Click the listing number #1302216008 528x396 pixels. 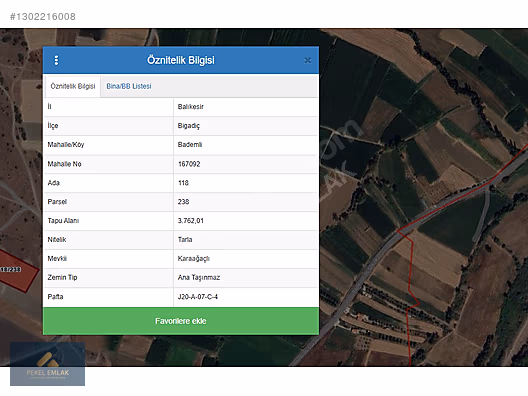(x=43, y=16)
